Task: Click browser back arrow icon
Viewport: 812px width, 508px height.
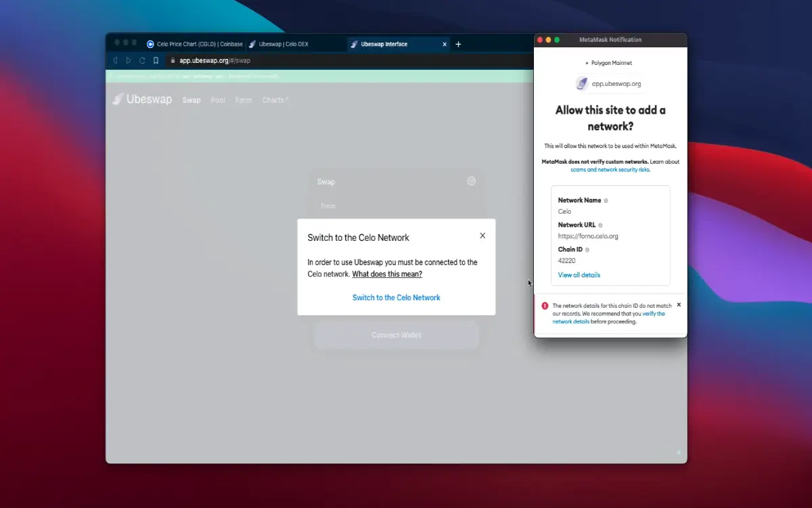Action: pyautogui.click(x=115, y=60)
